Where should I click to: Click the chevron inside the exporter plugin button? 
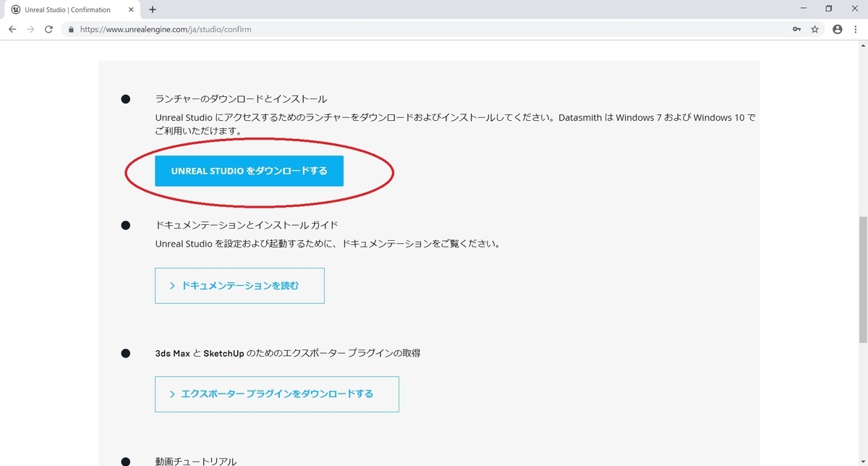click(172, 394)
